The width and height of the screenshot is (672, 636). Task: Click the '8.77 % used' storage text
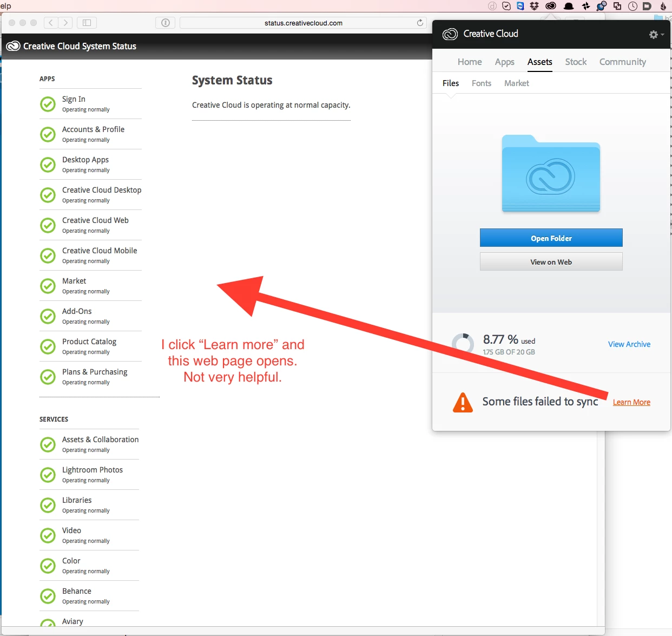click(x=509, y=340)
